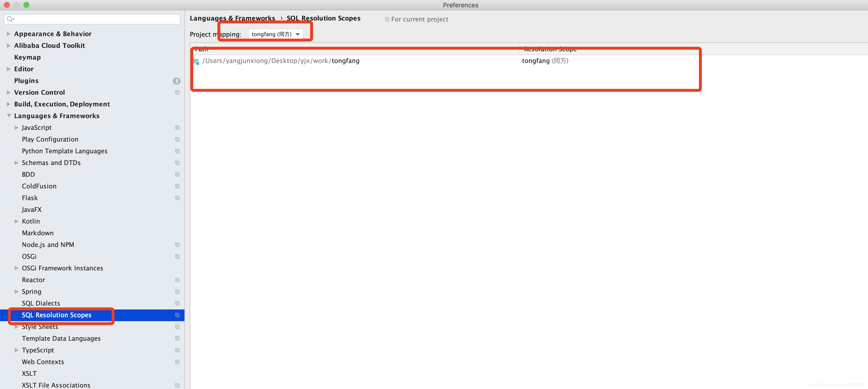Select the SQL Resolution Scopes breadcrumb tab
The width and height of the screenshot is (868, 389).
tap(323, 18)
